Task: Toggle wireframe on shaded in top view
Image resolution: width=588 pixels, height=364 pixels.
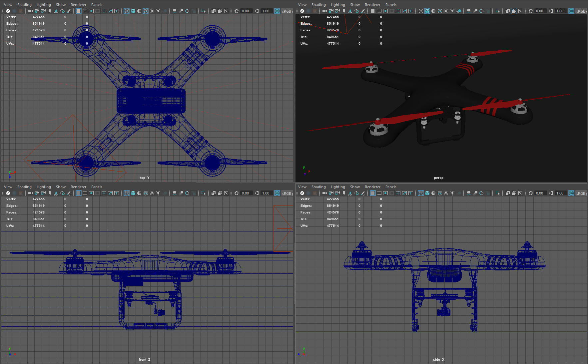Action: 146,11
